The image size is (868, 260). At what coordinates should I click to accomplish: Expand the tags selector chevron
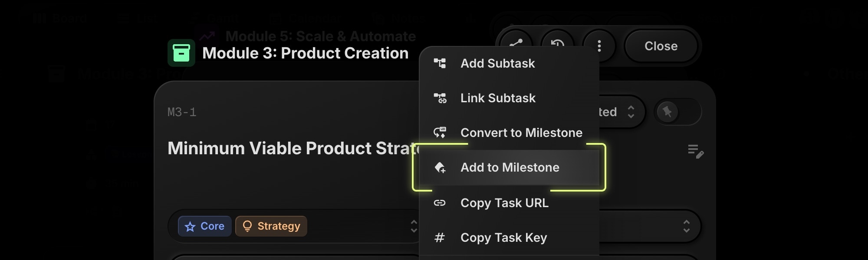414,226
